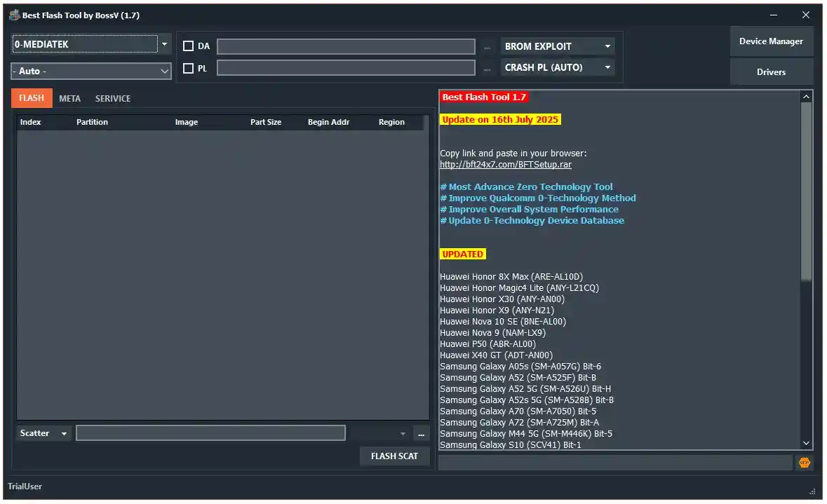Click Huawei Honor Magic4 Lite entry
The height and width of the screenshot is (504, 827).
pyautogui.click(x=520, y=288)
